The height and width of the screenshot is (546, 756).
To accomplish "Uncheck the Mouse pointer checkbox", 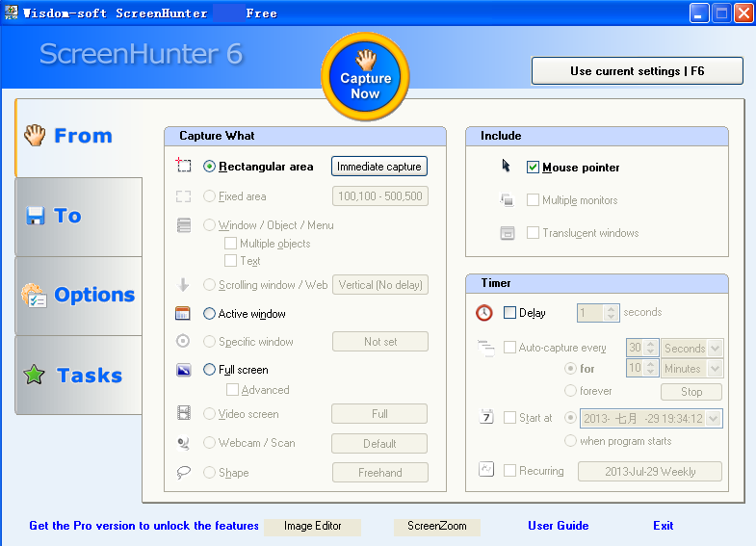I will (x=533, y=168).
